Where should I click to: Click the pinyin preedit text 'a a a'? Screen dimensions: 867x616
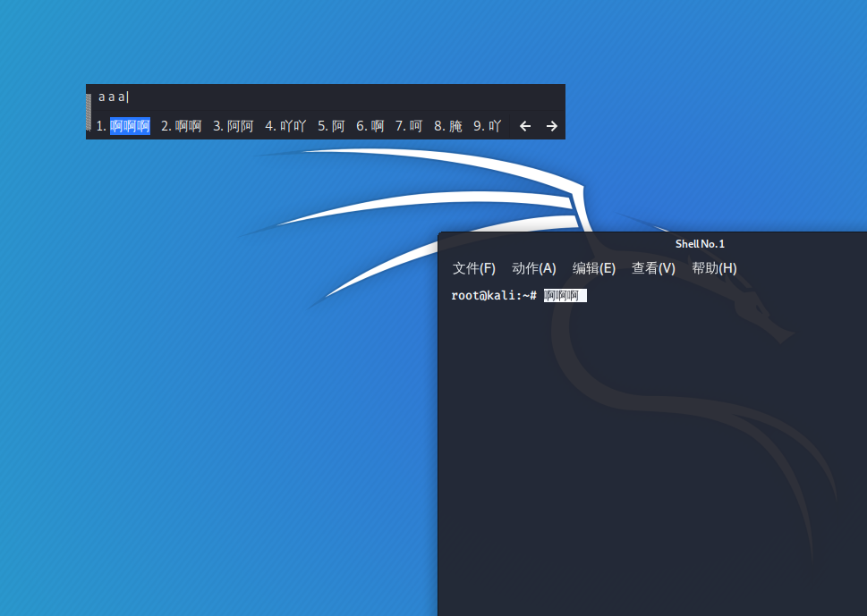112,97
